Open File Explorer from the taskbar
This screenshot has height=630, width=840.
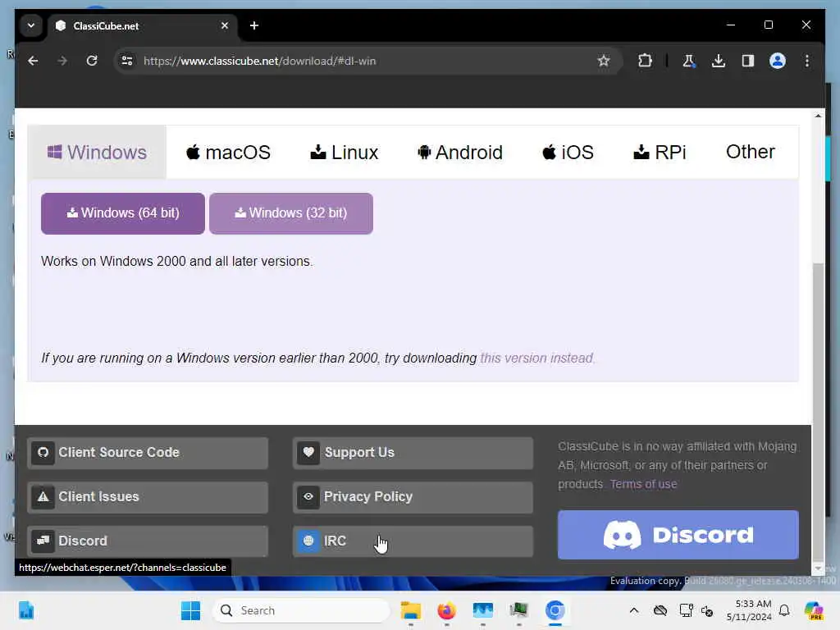point(411,610)
